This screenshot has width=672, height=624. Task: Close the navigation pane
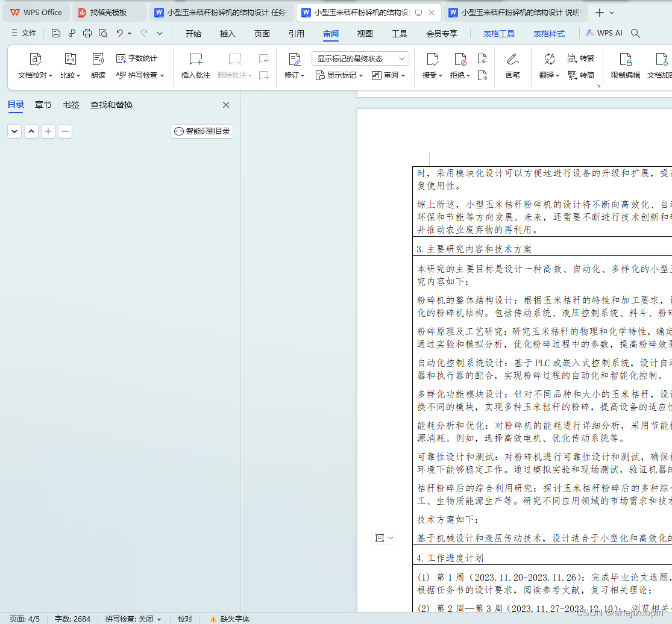226,105
